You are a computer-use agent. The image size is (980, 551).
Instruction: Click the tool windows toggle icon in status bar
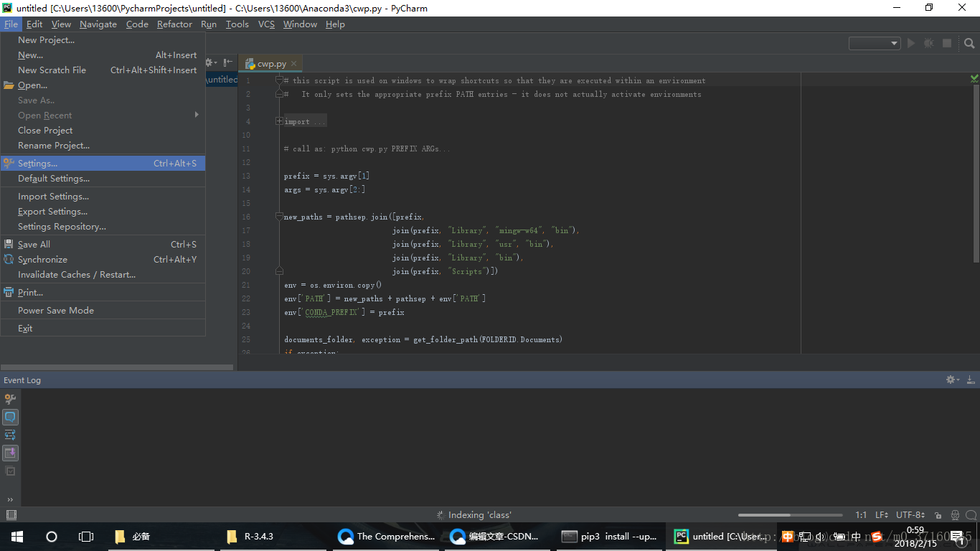click(x=11, y=515)
